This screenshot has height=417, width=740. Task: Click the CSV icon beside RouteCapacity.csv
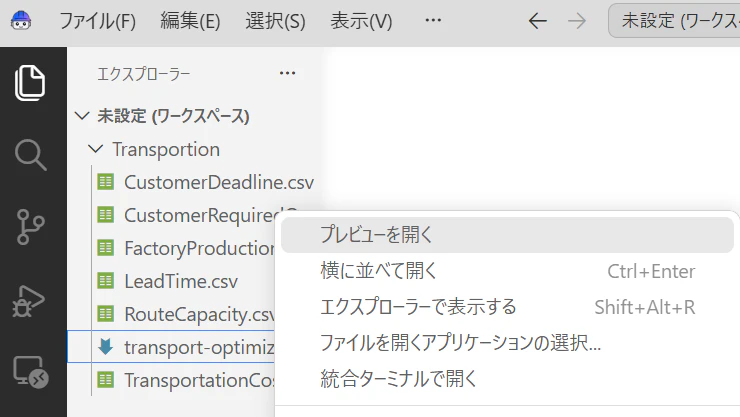106,314
